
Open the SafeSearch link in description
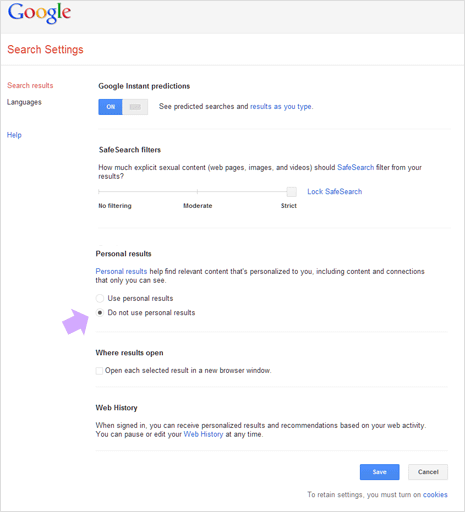click(355, 167)
